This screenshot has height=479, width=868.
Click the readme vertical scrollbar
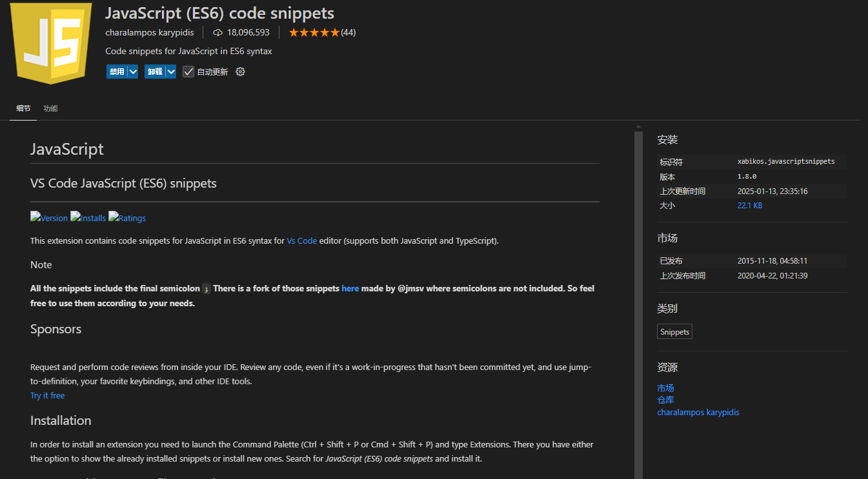638,305
